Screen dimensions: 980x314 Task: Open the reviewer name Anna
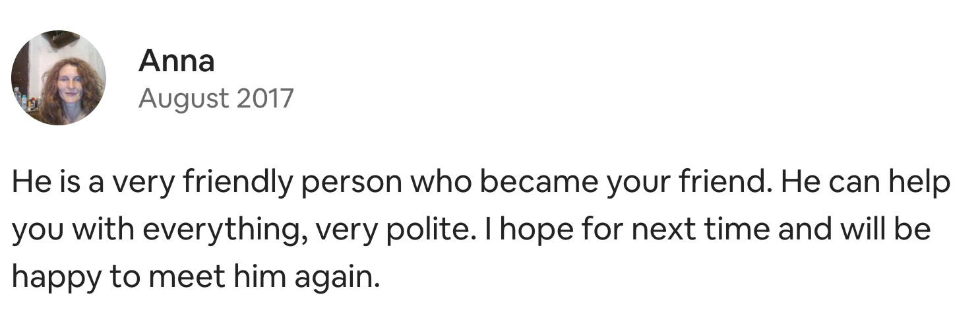[x=176, y=61]
